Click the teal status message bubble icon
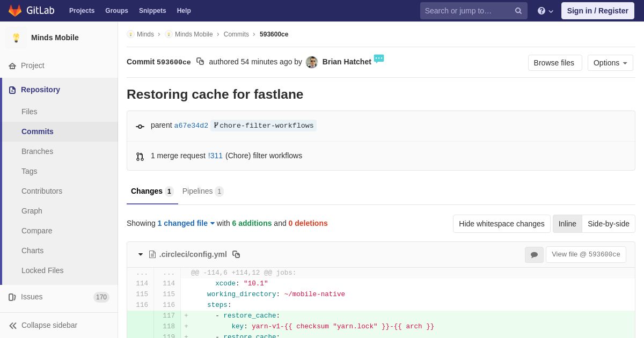Viewport: 644px width, 338px height. pyautogui.click(x=379, y=58)
